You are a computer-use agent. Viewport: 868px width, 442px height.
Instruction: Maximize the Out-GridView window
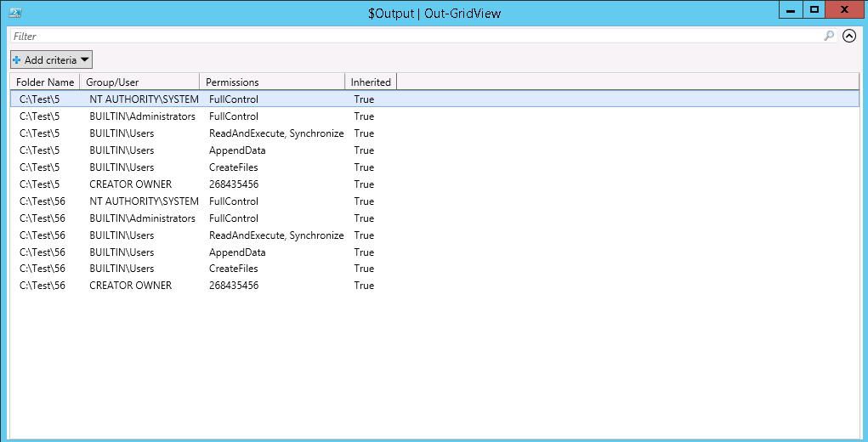[x=814, y=10]
